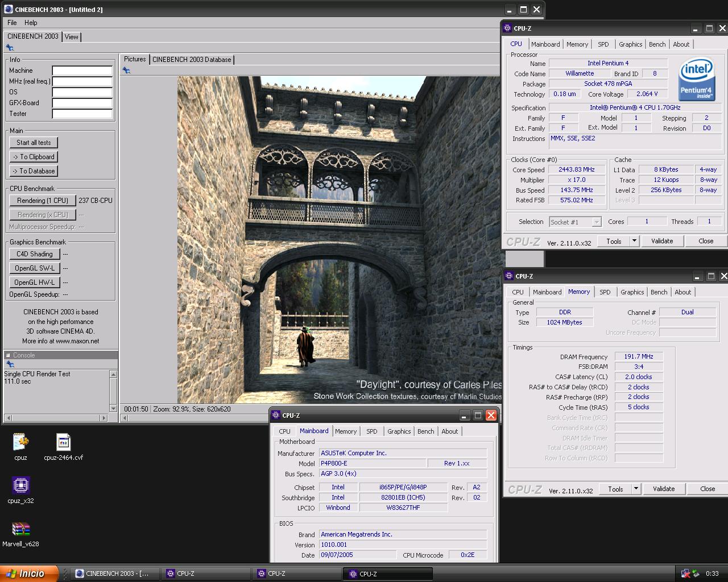Open Graphics tab in Memory CPU-Z window
The width and height of the screenshot is (728, 582).
tap(632, 292)
